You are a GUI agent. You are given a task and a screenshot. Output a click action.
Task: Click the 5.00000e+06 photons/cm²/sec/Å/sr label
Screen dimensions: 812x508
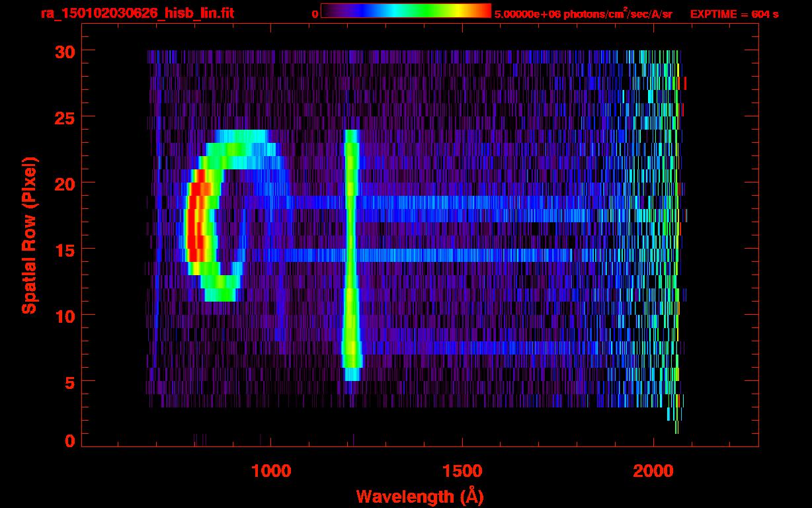pos(583,13)
